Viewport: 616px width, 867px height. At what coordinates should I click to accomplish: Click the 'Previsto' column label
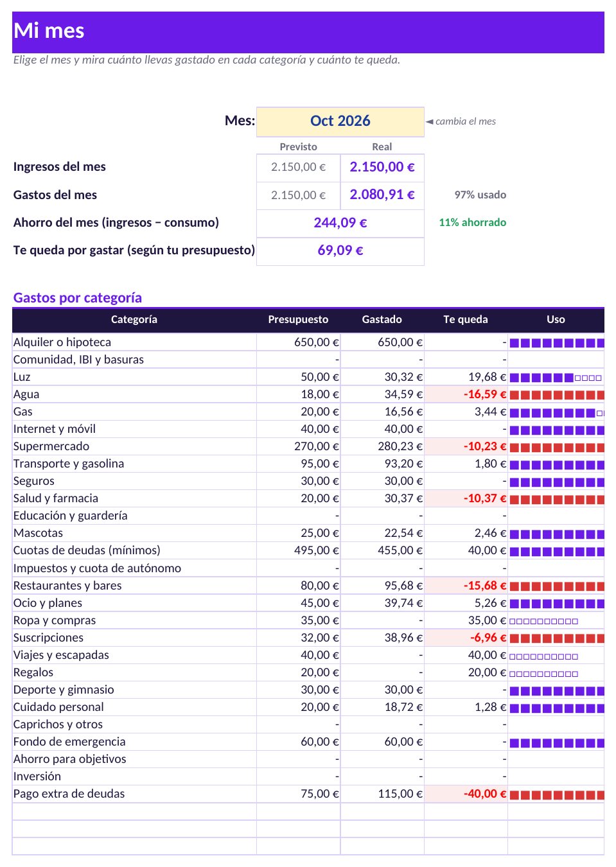point(298,146)
